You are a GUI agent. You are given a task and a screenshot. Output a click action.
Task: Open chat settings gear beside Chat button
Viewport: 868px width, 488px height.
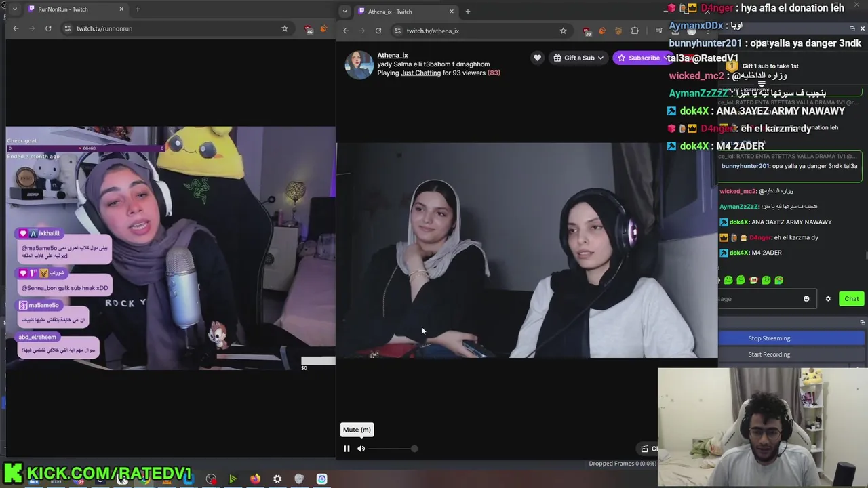pyautogui.click(x=828, y=299)
